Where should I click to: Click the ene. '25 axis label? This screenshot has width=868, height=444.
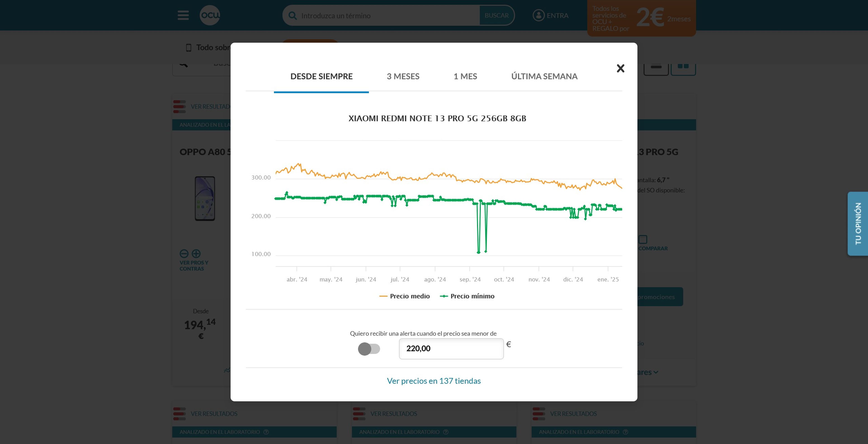tap(608, 279)
